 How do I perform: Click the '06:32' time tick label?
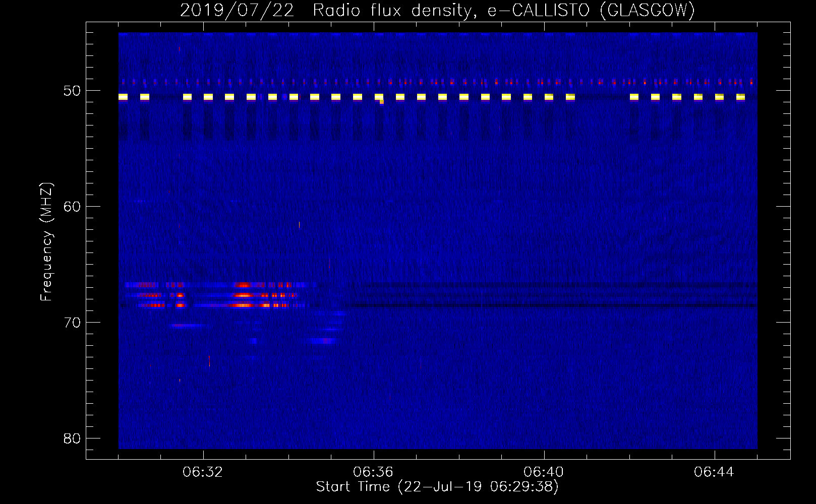pos(203,472)
